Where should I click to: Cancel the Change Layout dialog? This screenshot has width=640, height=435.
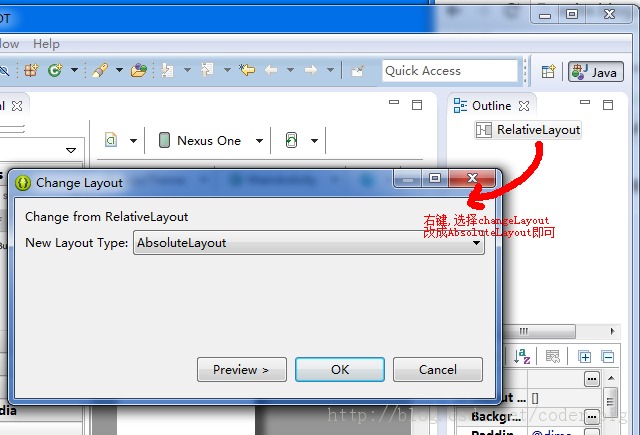click(438, 370)
